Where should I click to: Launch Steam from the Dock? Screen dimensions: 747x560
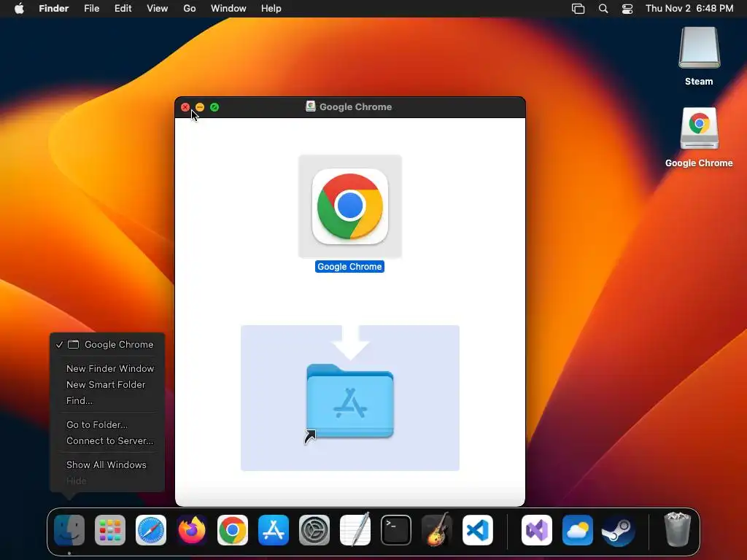(619, 530)
